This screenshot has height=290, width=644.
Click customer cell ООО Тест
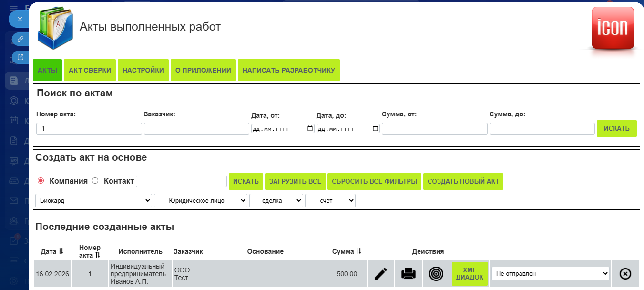click(x=188, y=274)
